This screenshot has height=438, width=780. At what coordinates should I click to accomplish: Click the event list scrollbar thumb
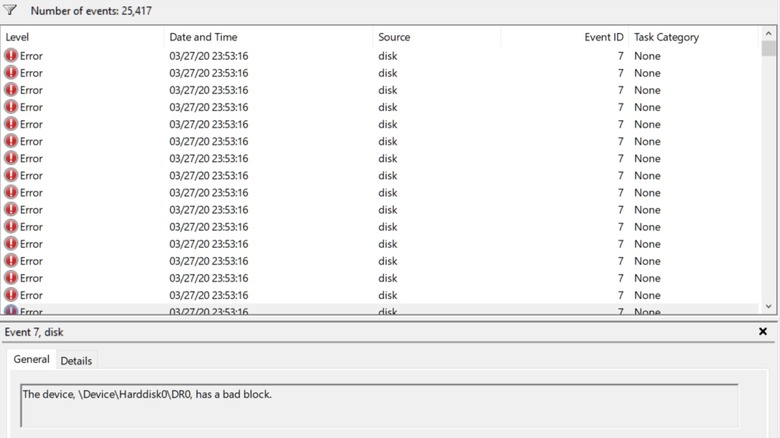[x=769, y=48]
